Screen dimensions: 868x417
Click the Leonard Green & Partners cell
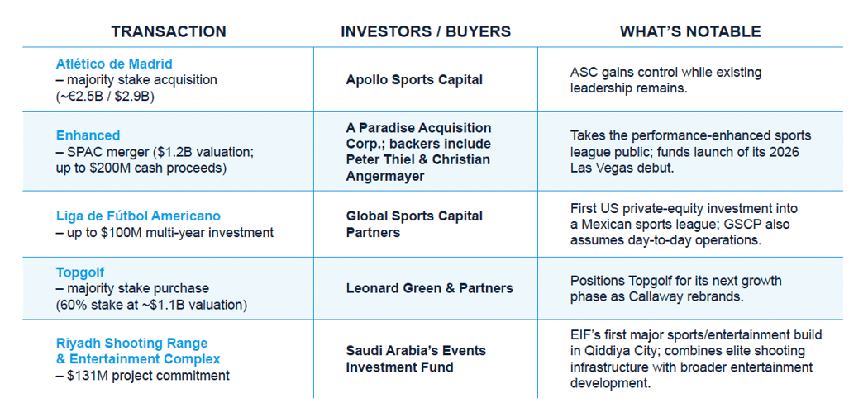point(429,288)
